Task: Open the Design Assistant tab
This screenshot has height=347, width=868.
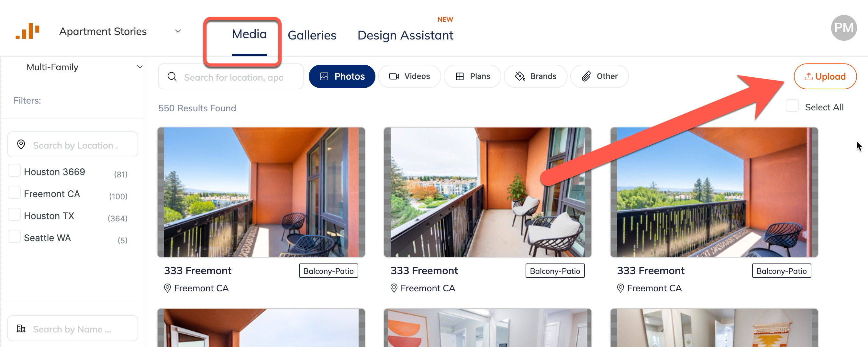Action: click(406, 35)
